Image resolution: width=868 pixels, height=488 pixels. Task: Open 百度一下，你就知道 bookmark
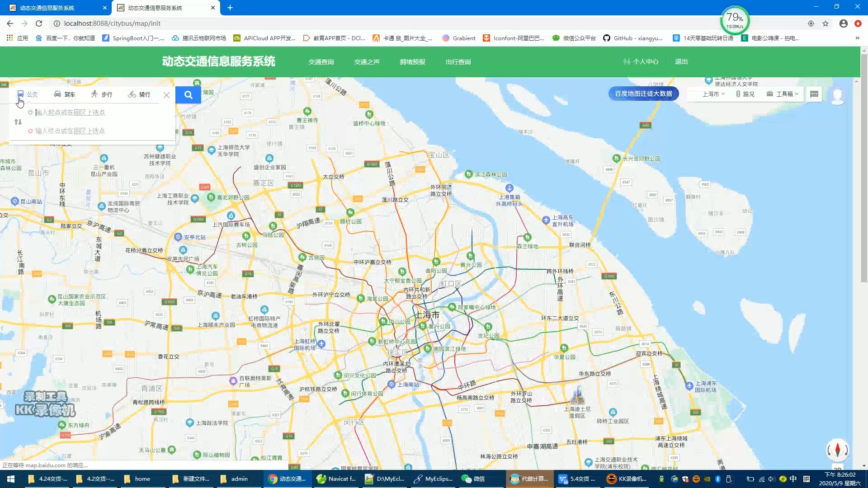pos(66,38)
